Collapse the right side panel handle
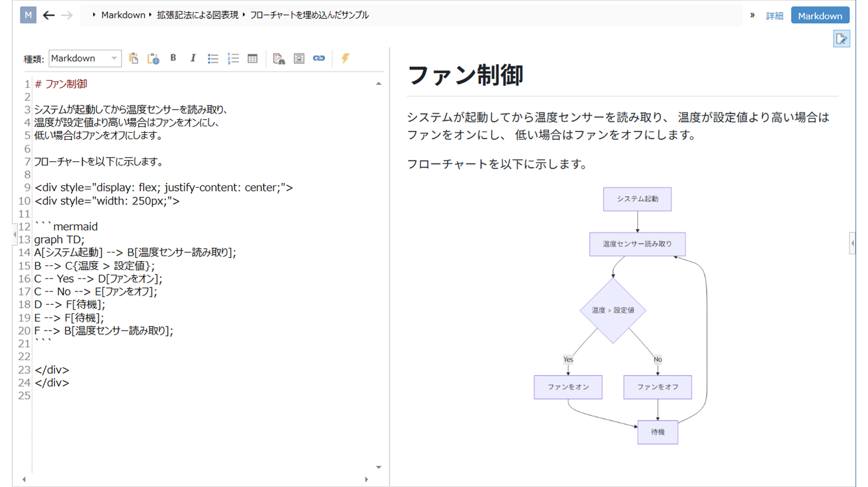The image size is (868, 487). click(853, 243)
